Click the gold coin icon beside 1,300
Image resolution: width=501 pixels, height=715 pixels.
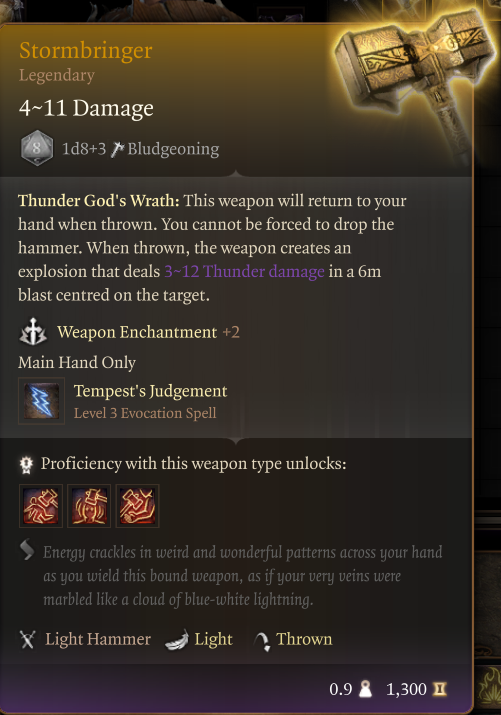[439, 689]
